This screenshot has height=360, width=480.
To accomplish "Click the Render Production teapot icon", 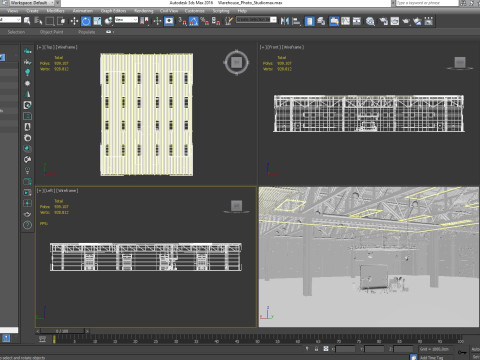I will (406, 21).
